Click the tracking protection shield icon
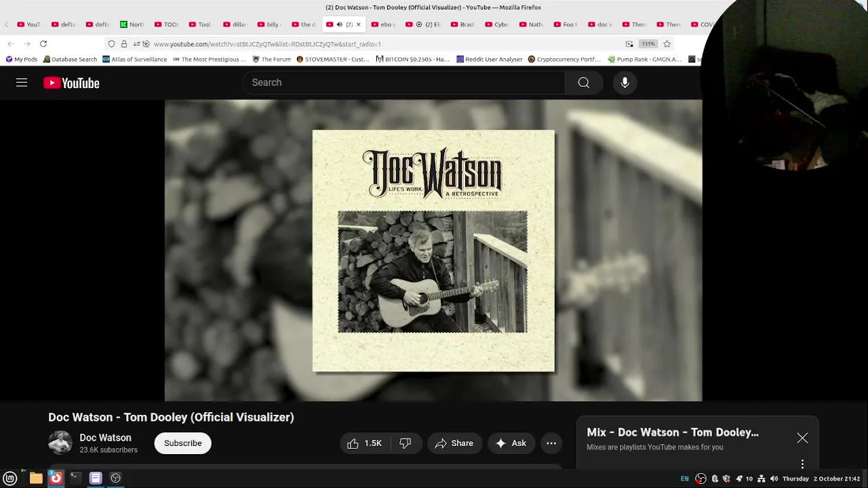Viewport: 868px width, 488px height. pyautogui.click(x=112, y=44)
